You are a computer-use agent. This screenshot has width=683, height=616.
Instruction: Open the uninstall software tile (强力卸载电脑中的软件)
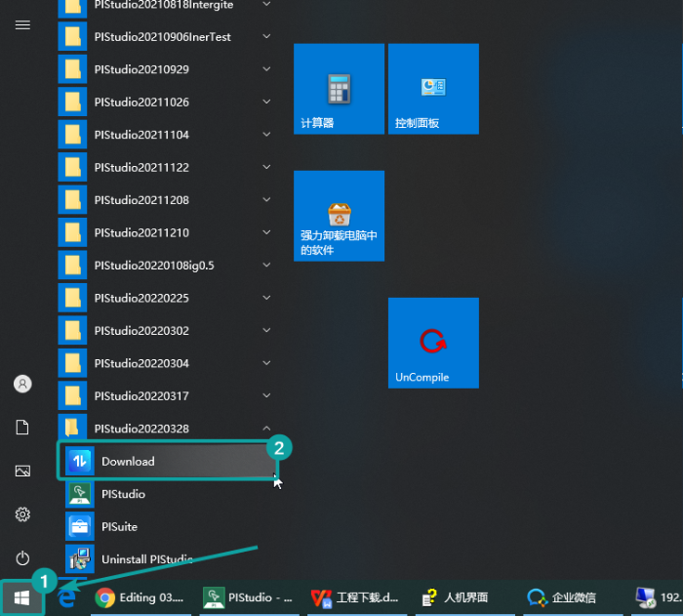tap(339, 217)
